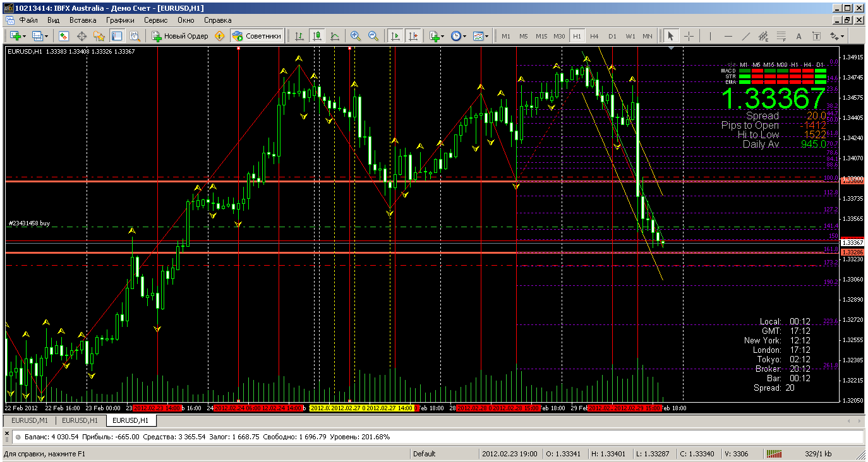
Task: Select the trendline drawing tool
Action: (745, 36)
